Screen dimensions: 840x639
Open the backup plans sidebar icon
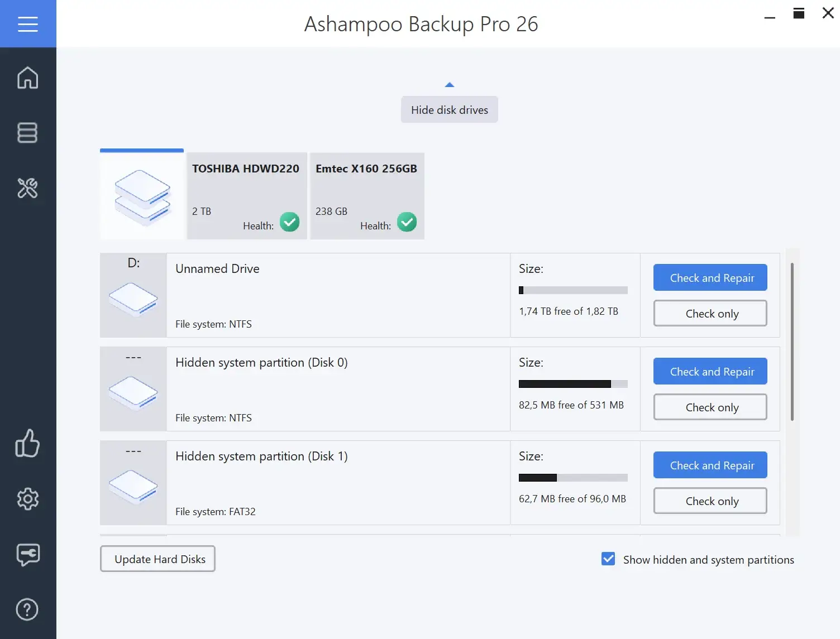28,133
